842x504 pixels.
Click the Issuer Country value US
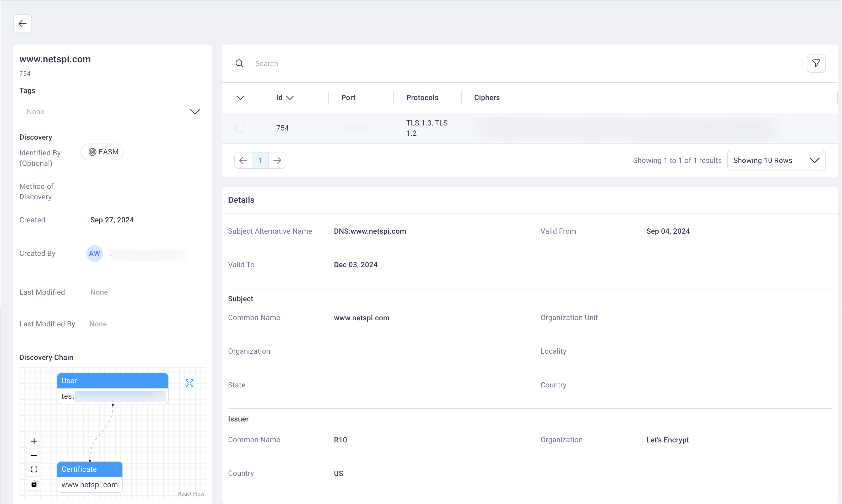click(x=338, y=474)
